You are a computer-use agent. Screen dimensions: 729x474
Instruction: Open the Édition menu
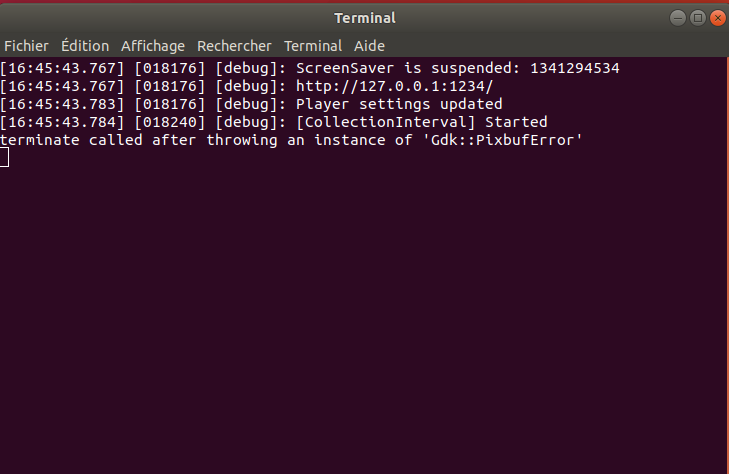[85, 46]
